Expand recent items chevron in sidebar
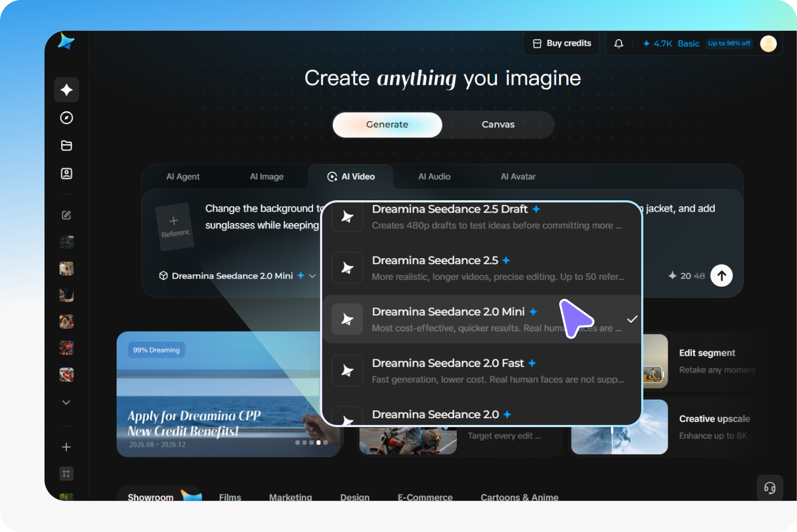 pyautogui.click(x=66, y=402)
